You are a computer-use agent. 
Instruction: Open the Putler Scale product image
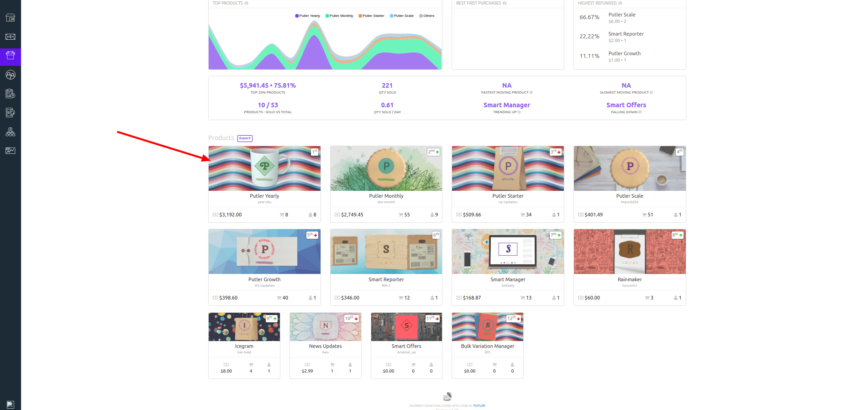(630, 168)
